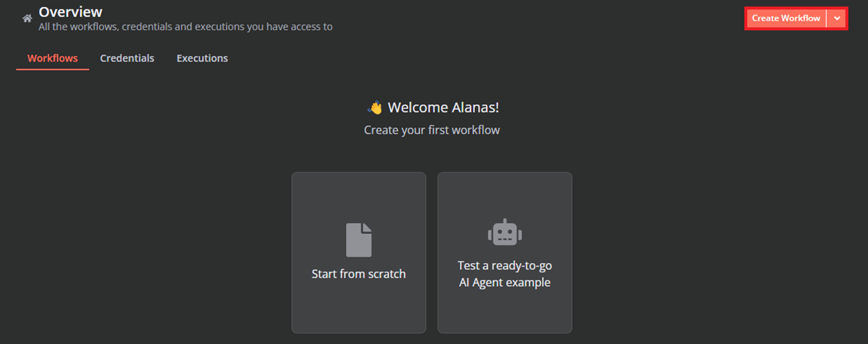Launch the ready-to-go AI Agent example
Screen dimensions: 868x344
coord(504,252)
